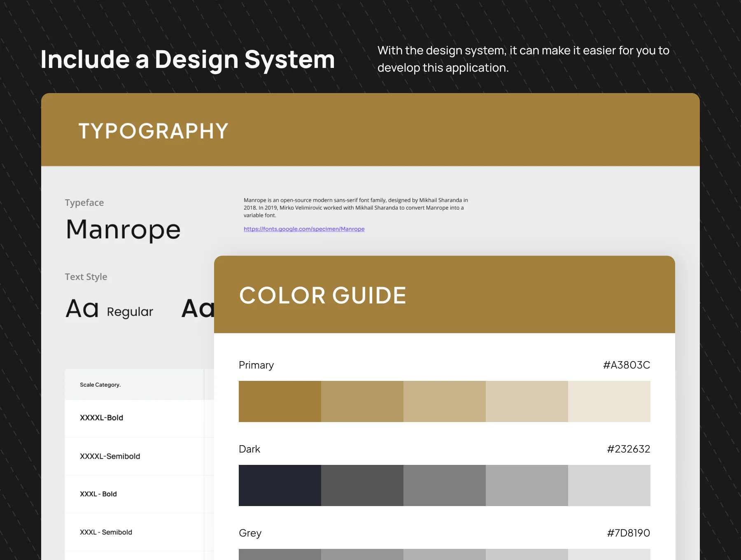
Task: Click the COLOR GUIDE panel heading
Action: (x=323, y=295)
